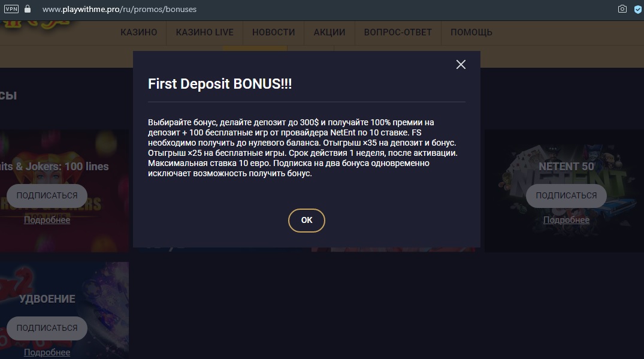Close the First Deposit BONUS dialog
644x359 pixels.
pyautogui.click(x=461, y=65)
